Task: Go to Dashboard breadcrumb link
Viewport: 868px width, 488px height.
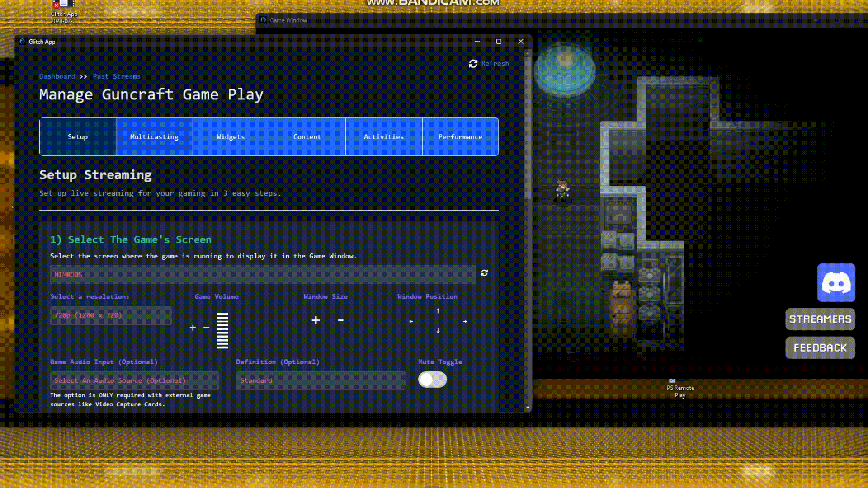Action: [57, 76]
